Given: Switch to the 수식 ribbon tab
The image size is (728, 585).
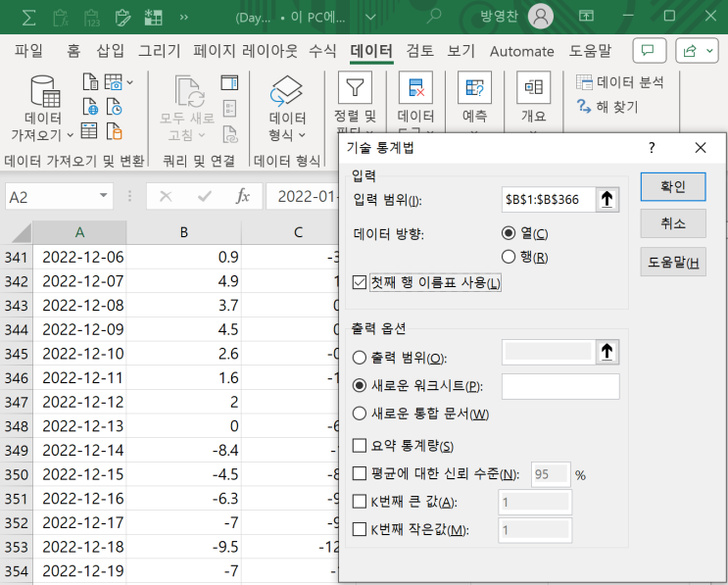Looking at the screenshot, I should tap(322, 51).
